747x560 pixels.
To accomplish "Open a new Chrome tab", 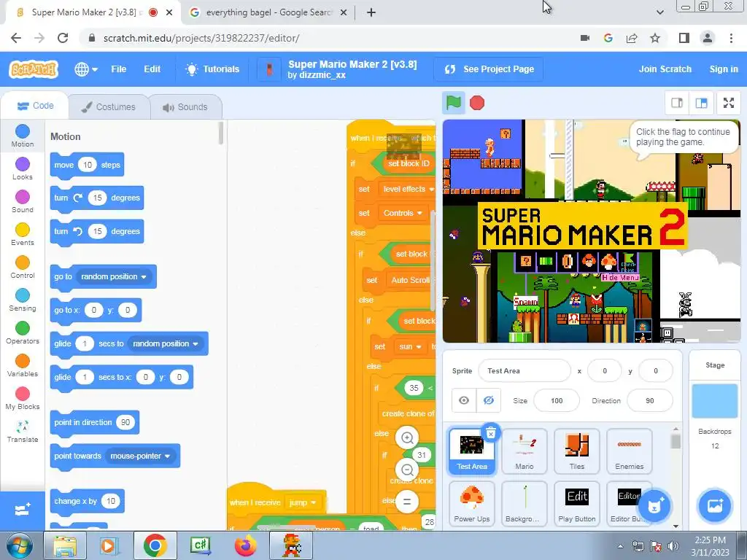I will click(x=371, y=12).
